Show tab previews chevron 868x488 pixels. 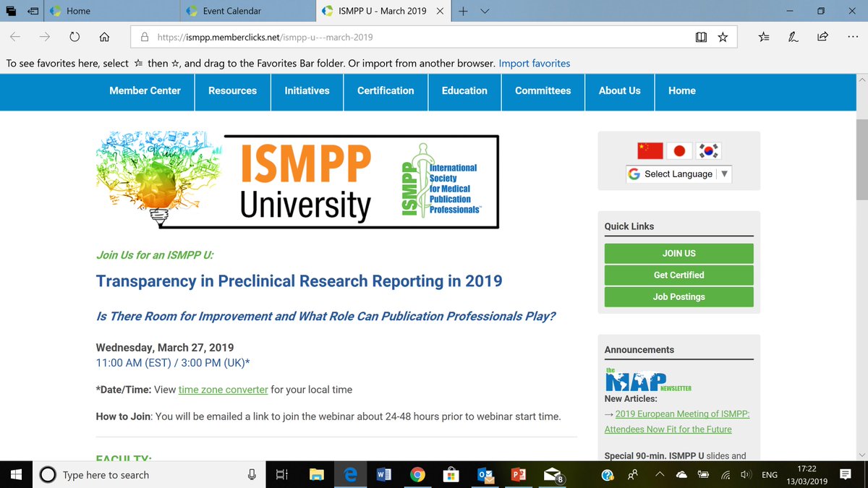click(x=485, y=11)
